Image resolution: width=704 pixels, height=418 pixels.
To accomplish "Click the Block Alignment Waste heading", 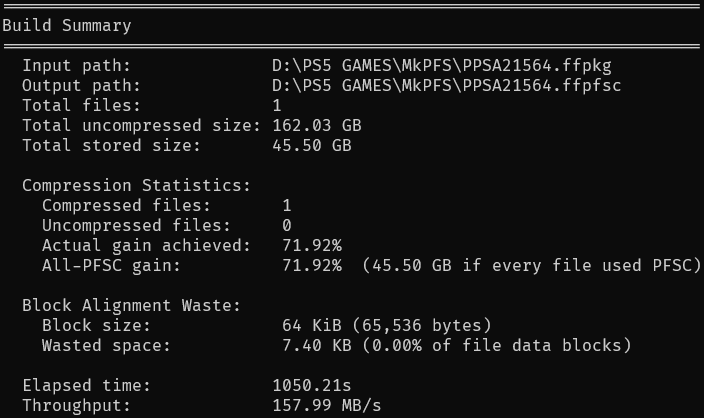I will click(132, 306).
